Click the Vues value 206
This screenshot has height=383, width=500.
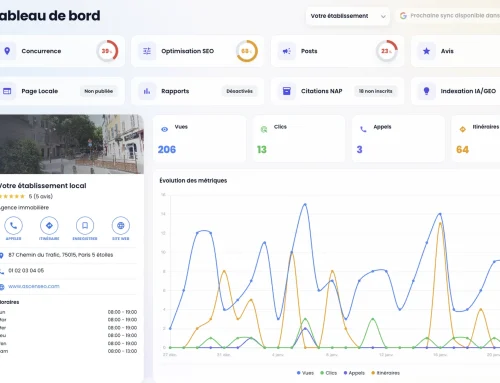[167, 150]
